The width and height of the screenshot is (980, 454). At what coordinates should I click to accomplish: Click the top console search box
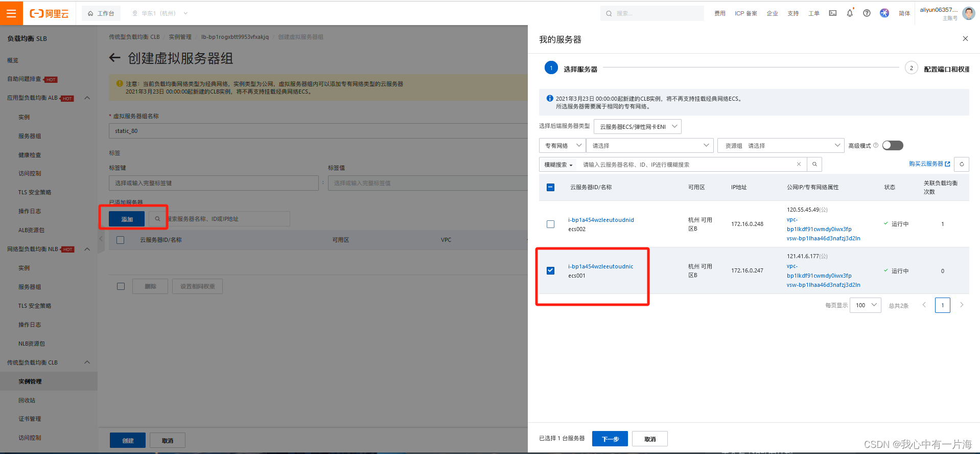(652, 13)
